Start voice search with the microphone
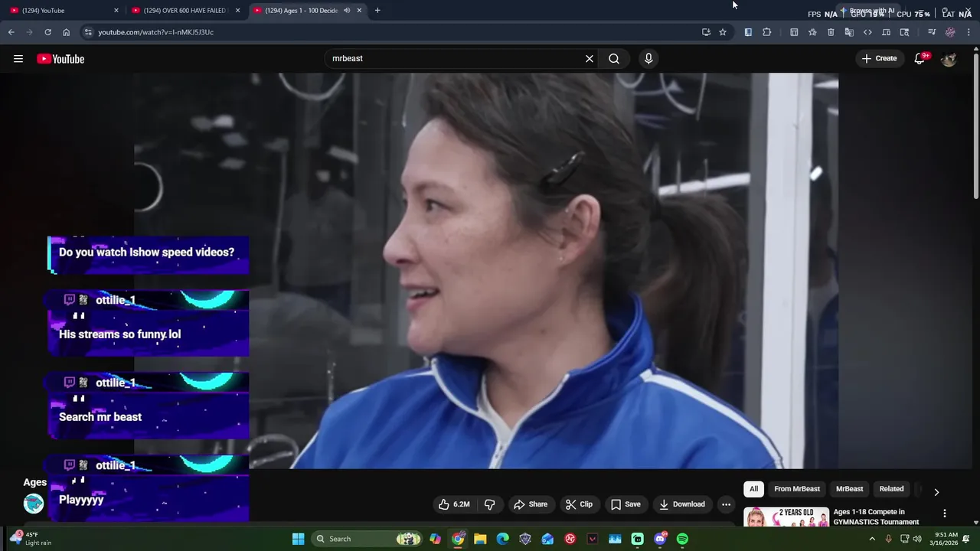The height and width of the screenshot is (551, 980). point(648,59)
